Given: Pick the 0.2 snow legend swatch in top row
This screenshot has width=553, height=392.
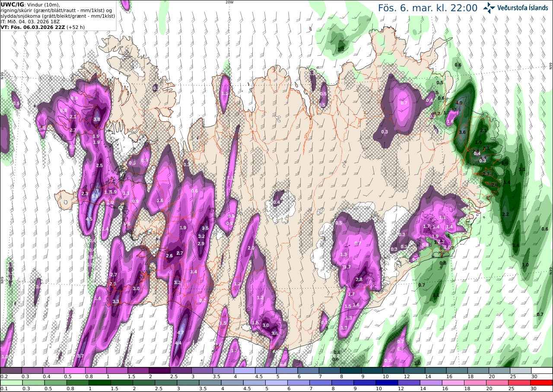Looking at the screenshot, I should pos(11,370).
